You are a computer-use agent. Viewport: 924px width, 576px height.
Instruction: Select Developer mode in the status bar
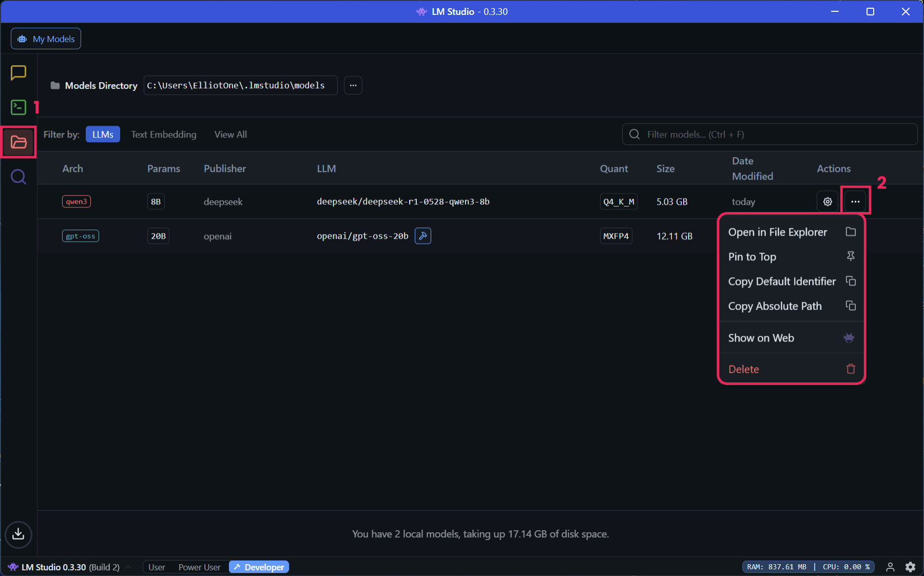tap(259, 567)
